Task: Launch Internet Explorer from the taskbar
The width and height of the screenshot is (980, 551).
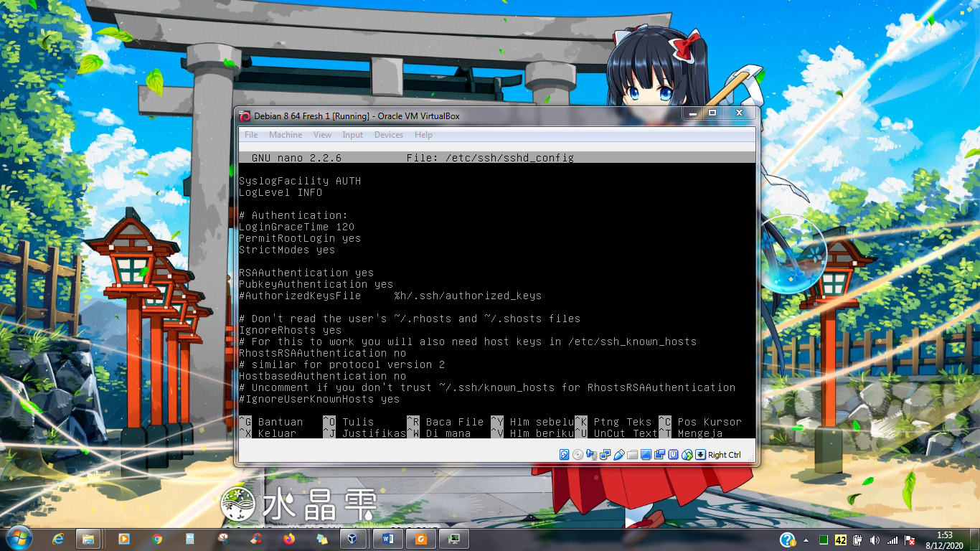Action: click(58, 539)
